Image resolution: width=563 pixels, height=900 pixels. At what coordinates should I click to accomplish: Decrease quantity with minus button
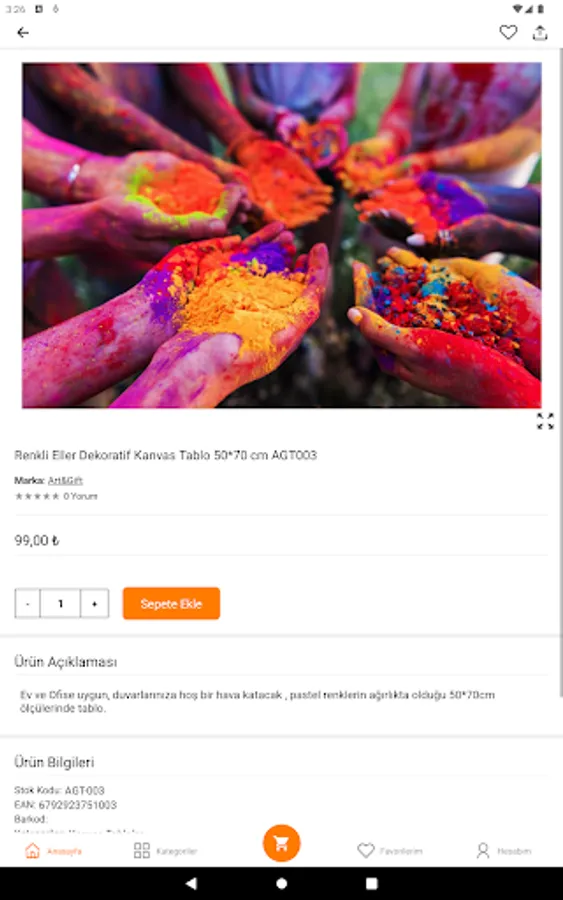[28, 604]
